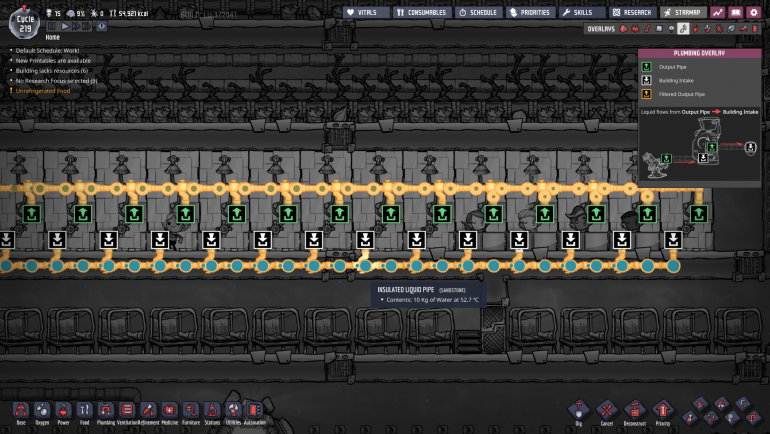Viewport: 770px width, 434px height.
Task: Click the duplicant count 15
Action: (53, 13)
